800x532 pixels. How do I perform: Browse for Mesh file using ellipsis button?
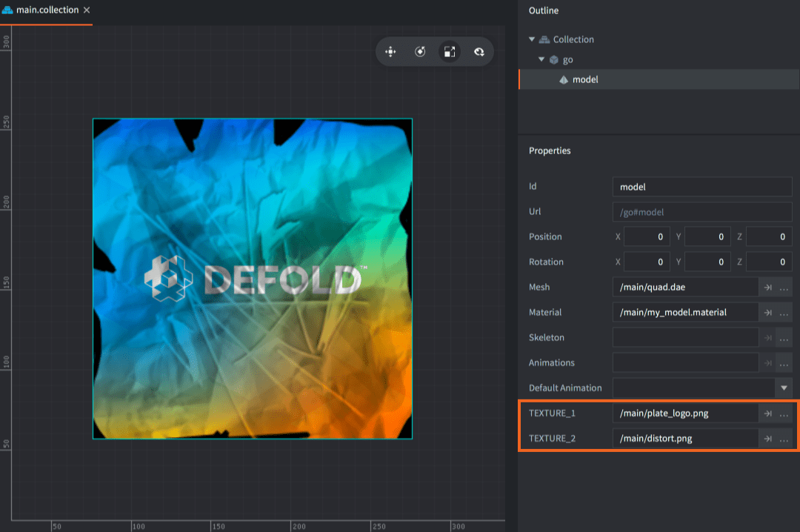(x=784, y=287)
